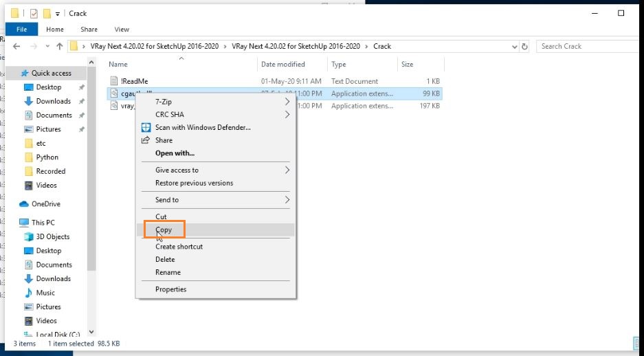644x356 pixels.
Task: Select Quick access in navigation pane
Action: point(52,73)
